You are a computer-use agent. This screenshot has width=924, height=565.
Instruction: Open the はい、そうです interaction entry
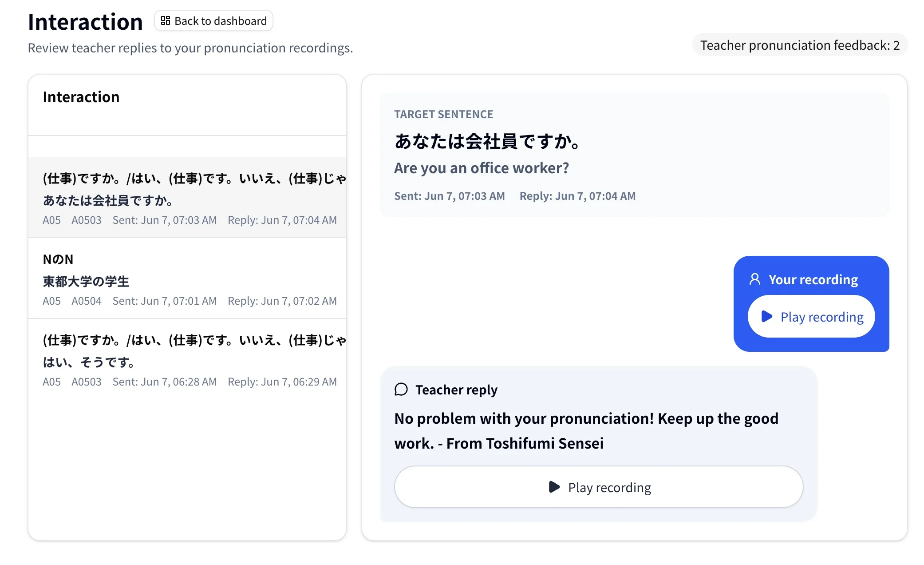[187, 359]
